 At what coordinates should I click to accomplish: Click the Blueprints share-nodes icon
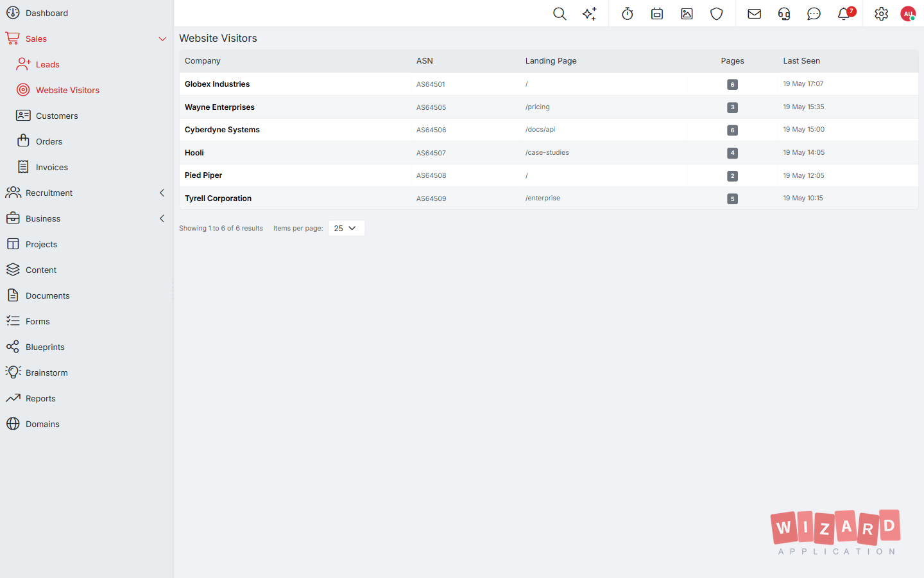coord(13,347)
